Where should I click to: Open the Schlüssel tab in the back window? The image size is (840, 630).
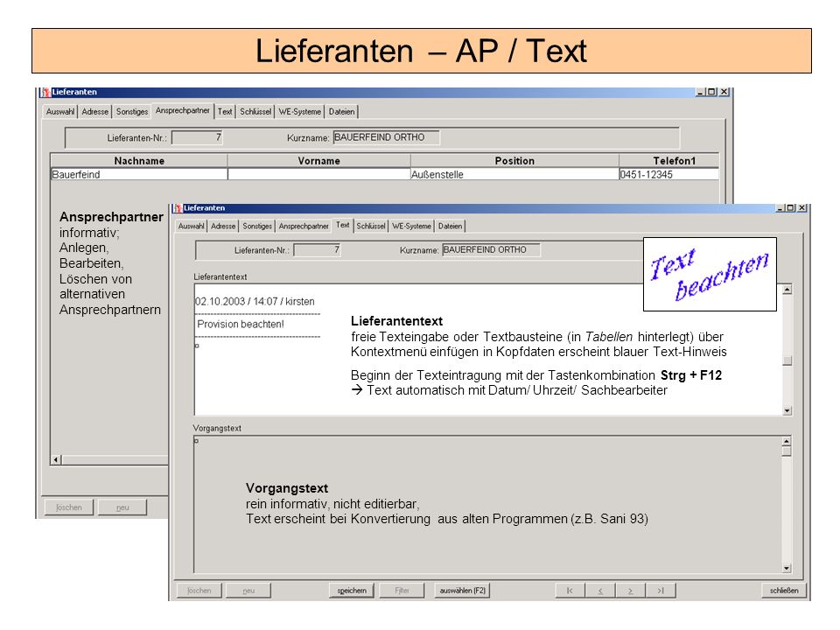pyautogui.click(x=255, y=111)
